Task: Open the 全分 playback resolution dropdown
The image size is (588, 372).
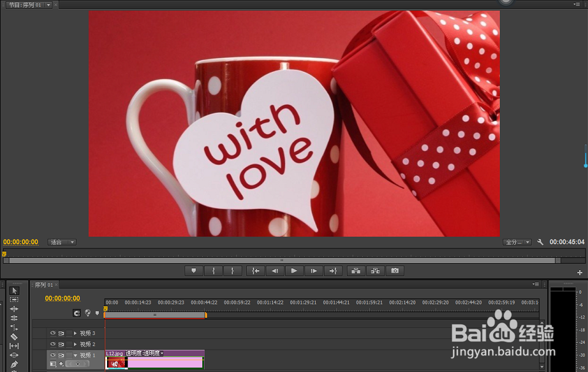Action: tap(517, 242)
